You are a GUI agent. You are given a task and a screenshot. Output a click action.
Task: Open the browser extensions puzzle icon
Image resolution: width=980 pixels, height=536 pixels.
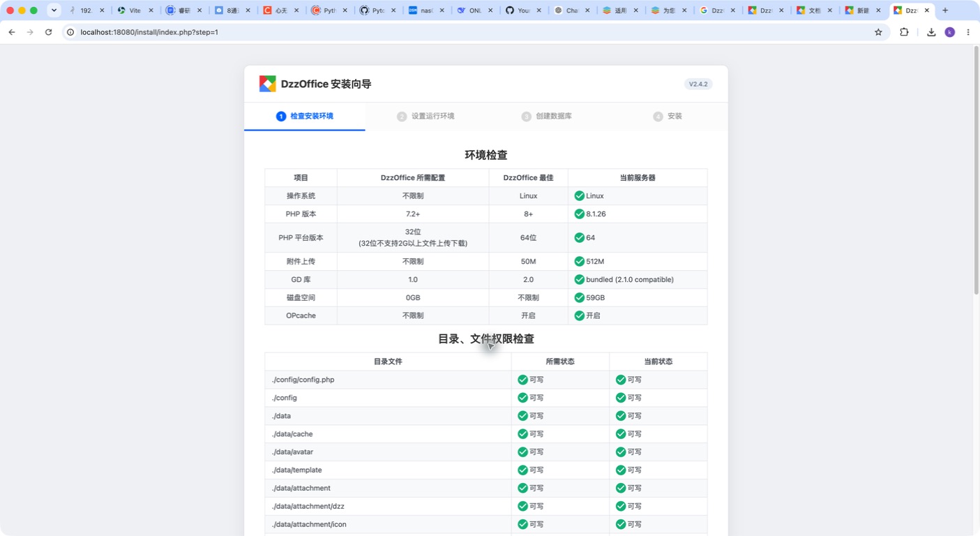coord(904,32)
